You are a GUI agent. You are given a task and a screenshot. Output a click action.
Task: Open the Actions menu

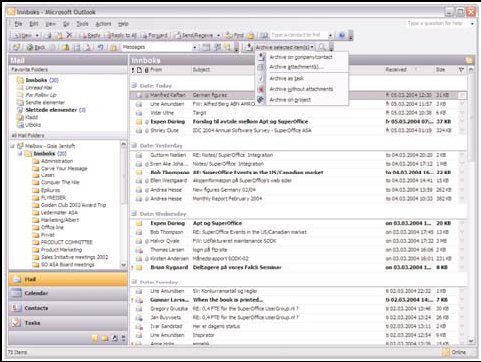coord(103,24)
